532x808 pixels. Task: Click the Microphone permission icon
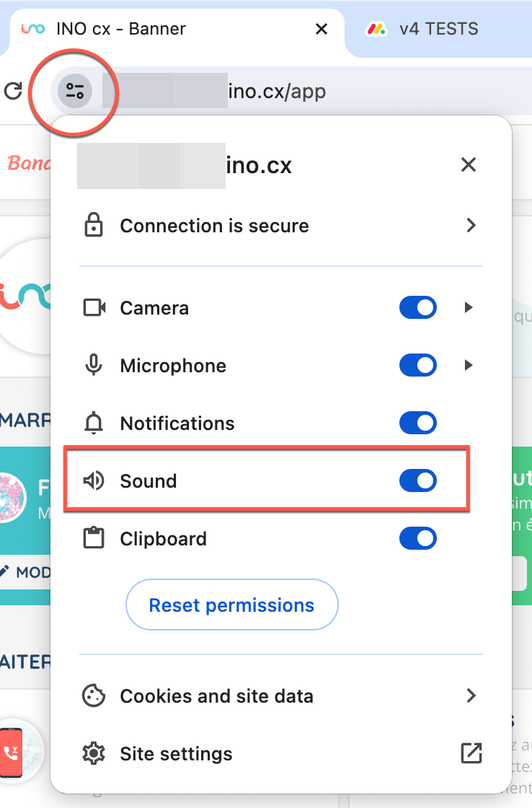94,366
